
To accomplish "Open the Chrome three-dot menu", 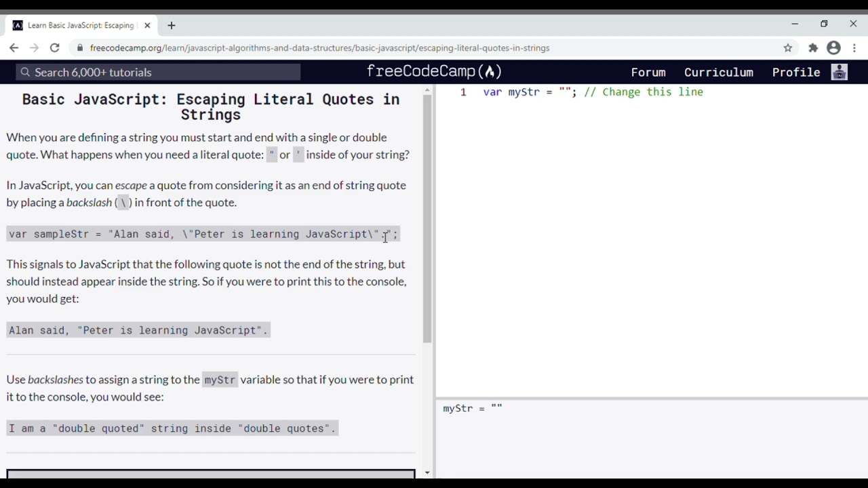I will (854, 48).
